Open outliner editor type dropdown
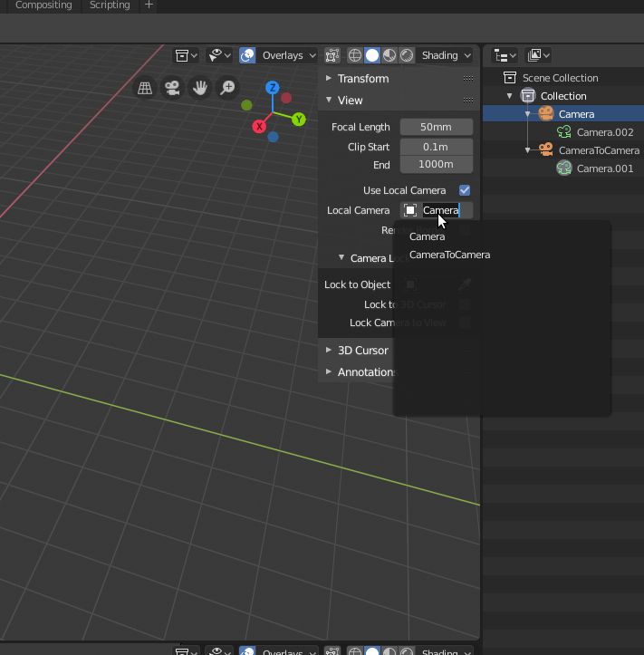 [505, 55]
